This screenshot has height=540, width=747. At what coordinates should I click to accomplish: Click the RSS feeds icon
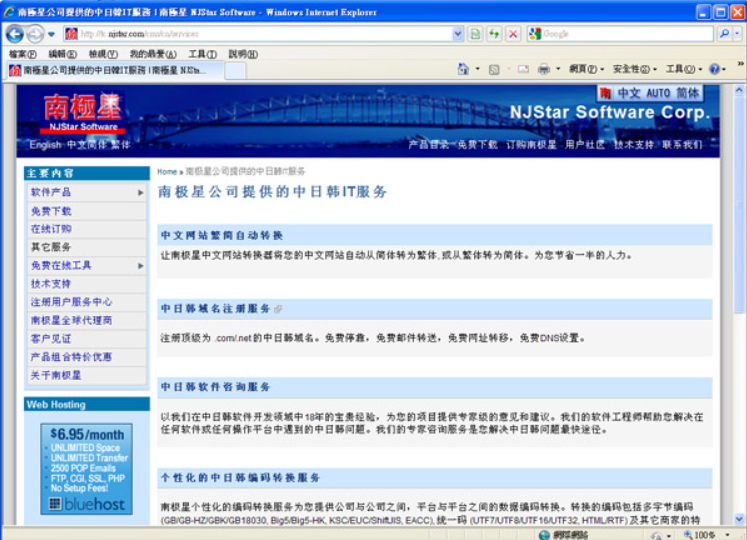point(494,70)
